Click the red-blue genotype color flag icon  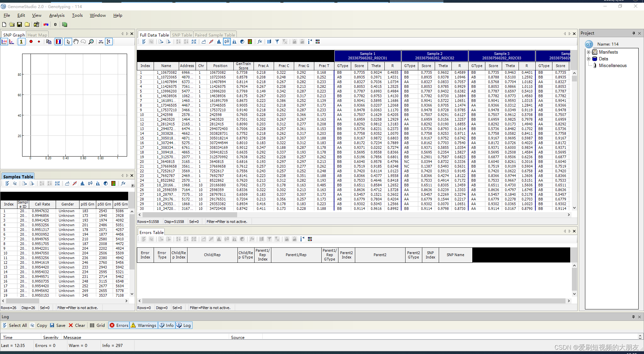pos(58,42)
